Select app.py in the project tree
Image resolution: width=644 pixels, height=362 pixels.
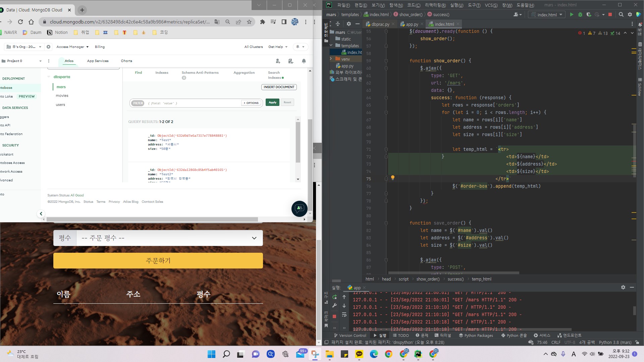click(x=347, y=66)
